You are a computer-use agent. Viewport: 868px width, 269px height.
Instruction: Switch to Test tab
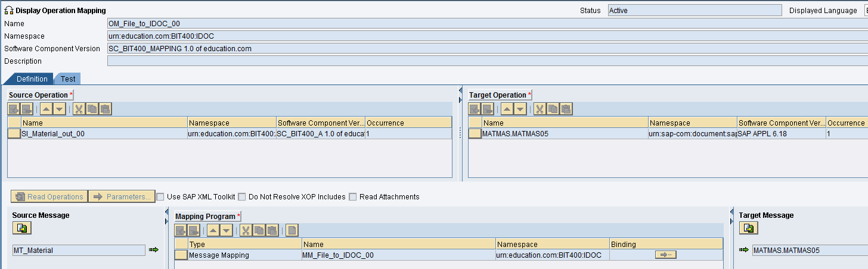(x=68, y=79)
